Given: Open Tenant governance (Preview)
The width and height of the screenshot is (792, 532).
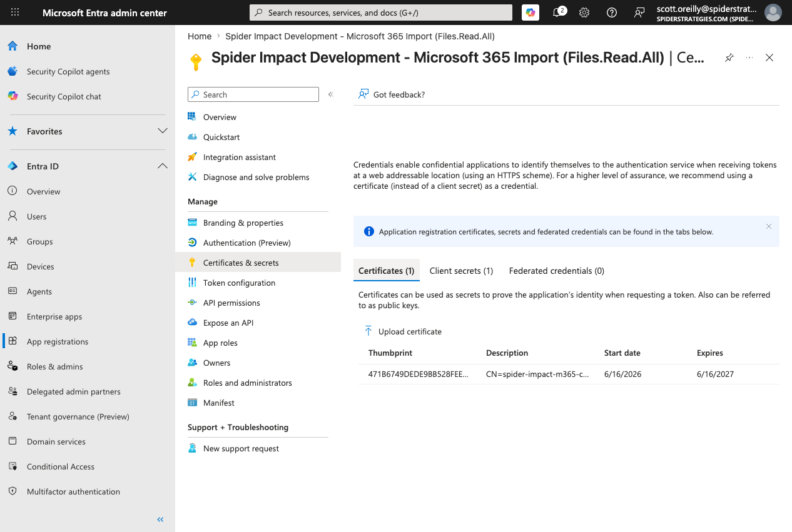Looking at the screenshot, I should tap(78, 416).
